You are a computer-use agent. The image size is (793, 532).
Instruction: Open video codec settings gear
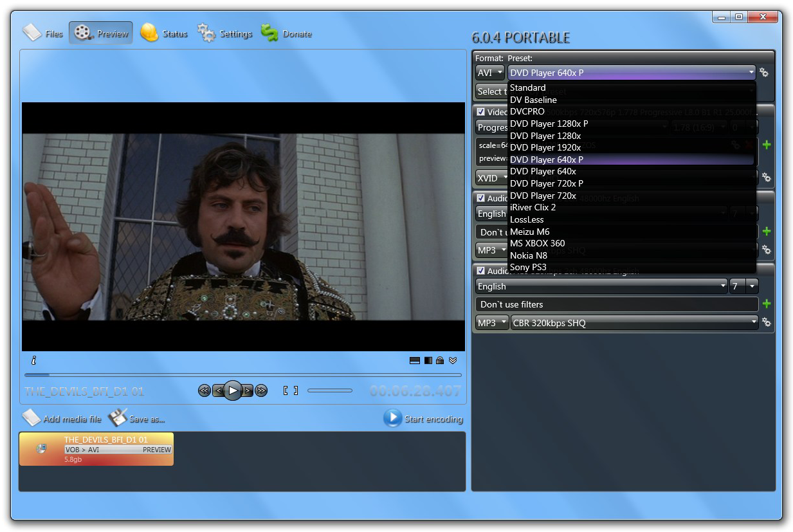[x=766, y=177]
